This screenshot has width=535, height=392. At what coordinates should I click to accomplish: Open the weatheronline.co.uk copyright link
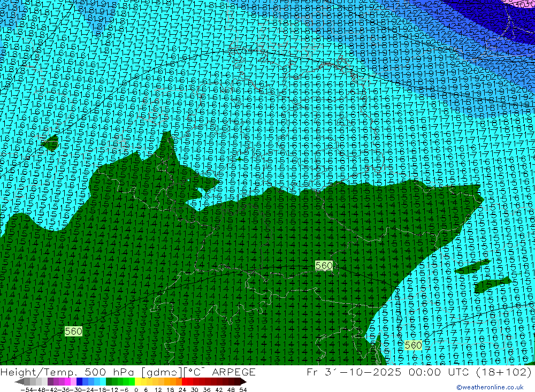490,387
